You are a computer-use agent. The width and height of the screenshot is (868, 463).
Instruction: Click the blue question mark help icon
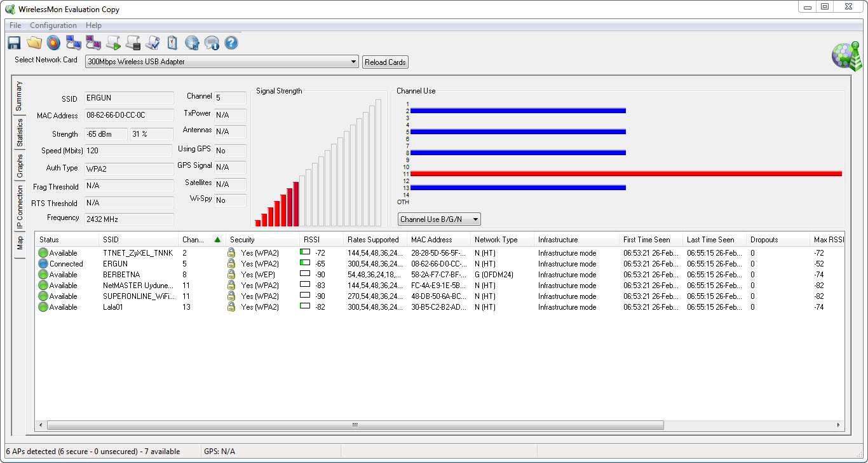click(x=231, y=43)
